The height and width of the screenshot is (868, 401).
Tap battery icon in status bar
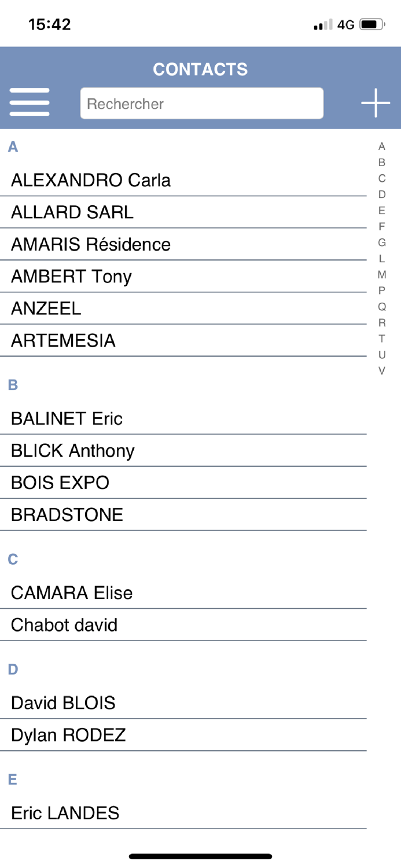(x=372, y=24)
